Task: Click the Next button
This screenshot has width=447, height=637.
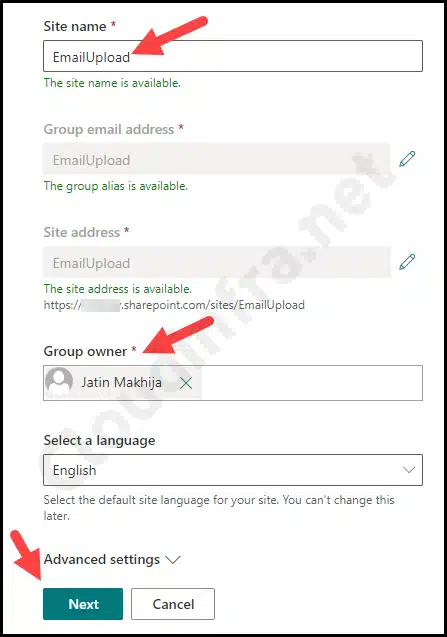Action: point(83,604)
